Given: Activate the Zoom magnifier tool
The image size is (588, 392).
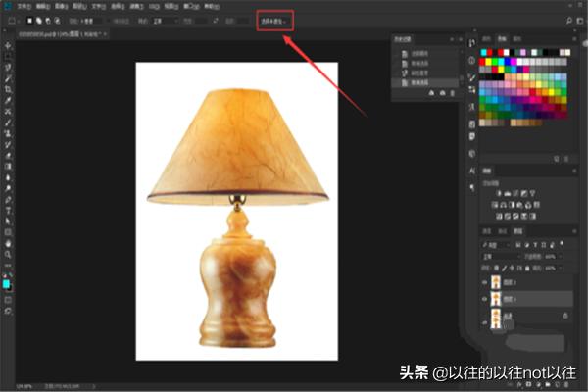Looking at the screenshot, I should [8, 253].
